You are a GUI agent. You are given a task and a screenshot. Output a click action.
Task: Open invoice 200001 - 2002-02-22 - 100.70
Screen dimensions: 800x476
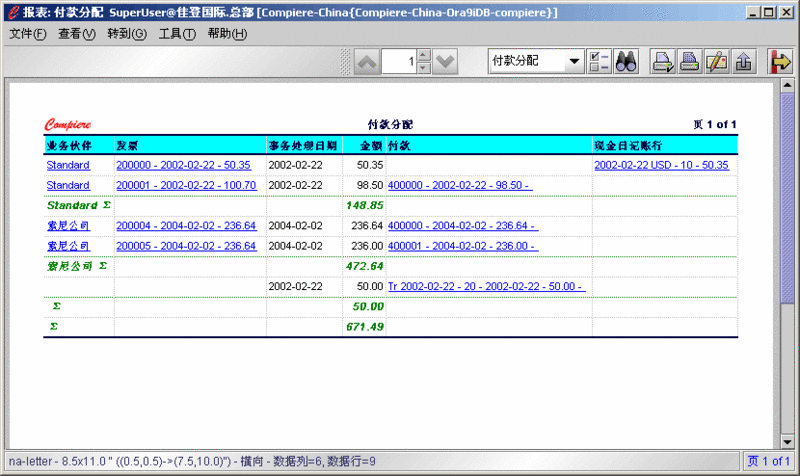click(x=186, y=185)
